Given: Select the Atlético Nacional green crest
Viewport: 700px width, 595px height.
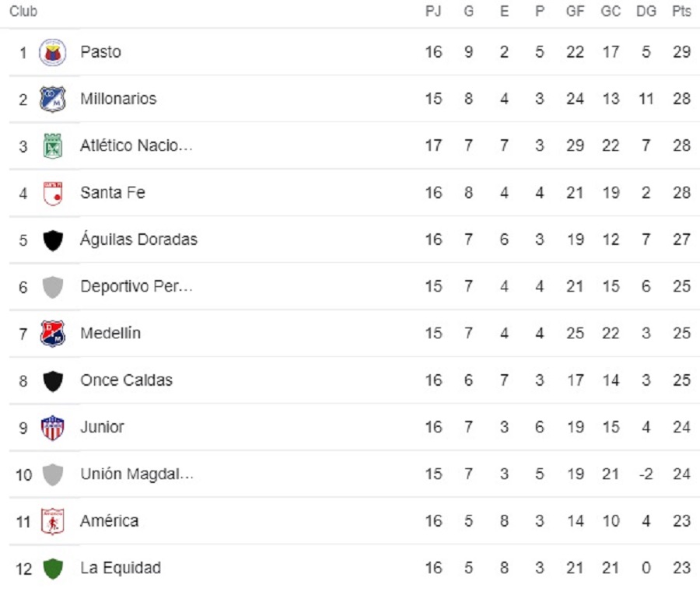Looking at the screenshot, I should pos(53,146).
